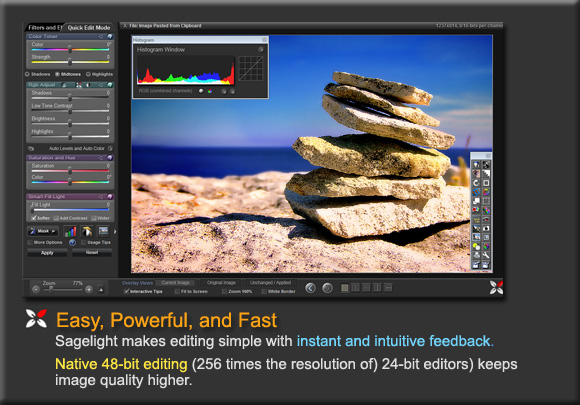Tick the Usage Tips checkbox
Screen dimensions: 580x405
coord(84,242)
